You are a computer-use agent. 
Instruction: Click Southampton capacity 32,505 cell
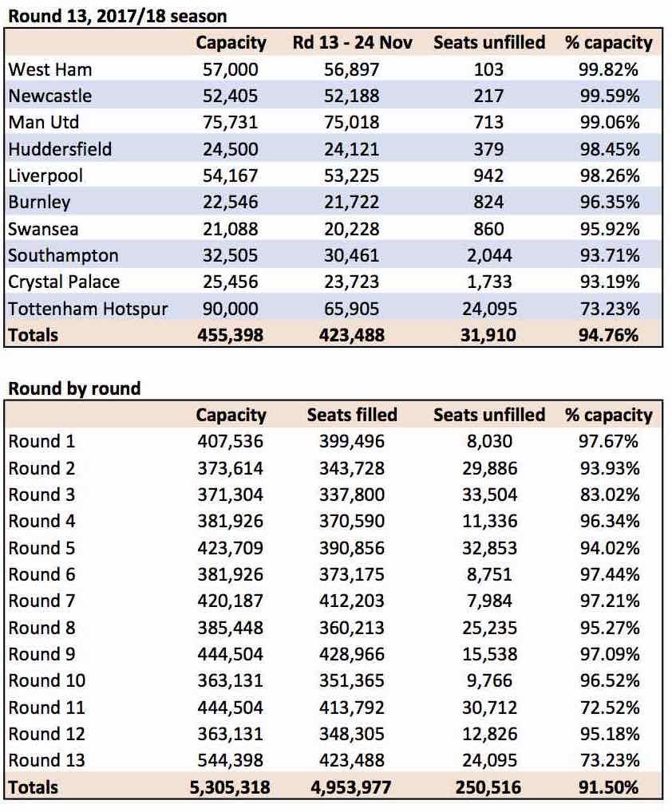(x=230, y=255)
